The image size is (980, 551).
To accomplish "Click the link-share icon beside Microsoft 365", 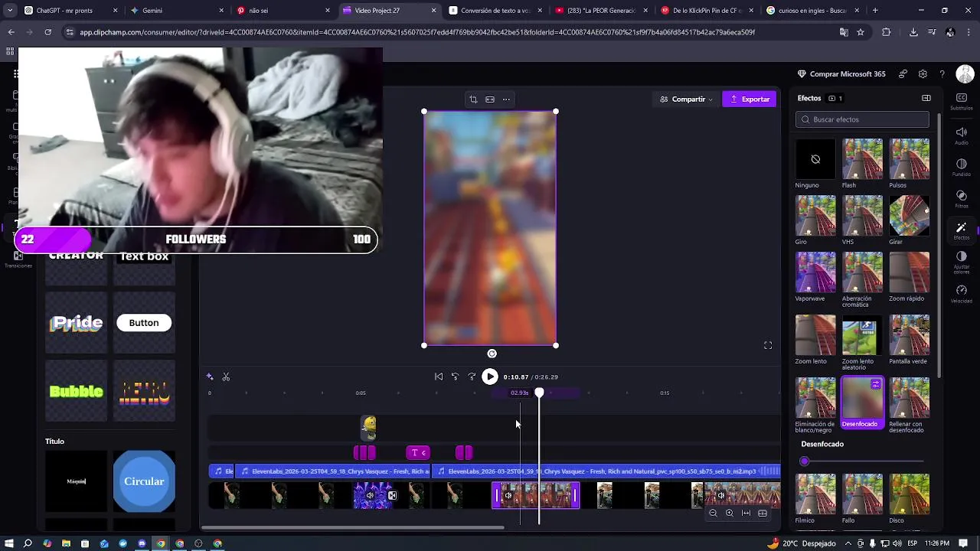I will pos(903,74).
